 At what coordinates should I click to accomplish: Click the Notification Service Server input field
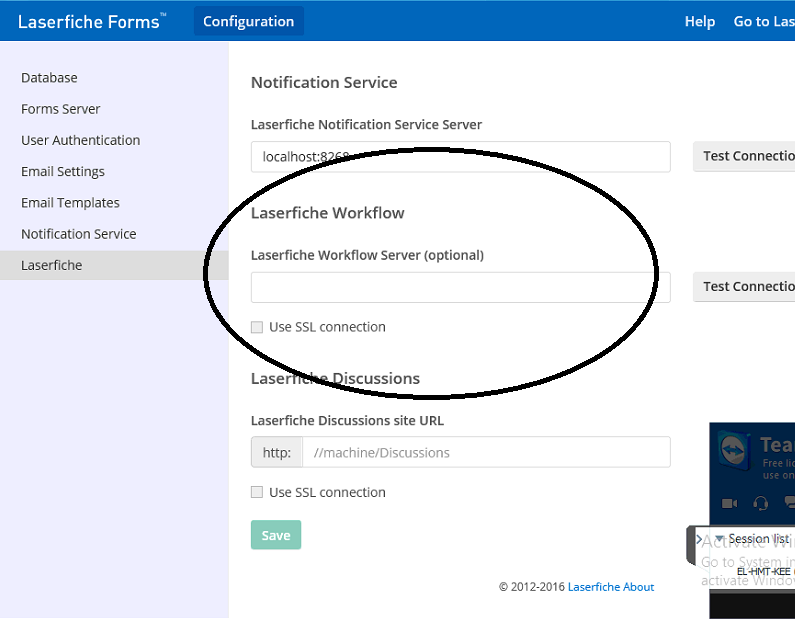click(460, 157)
